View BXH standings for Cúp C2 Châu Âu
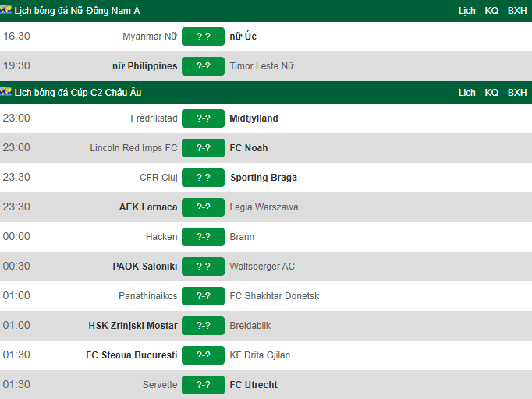Screen dimensions: 532x399 click(517, 93)
